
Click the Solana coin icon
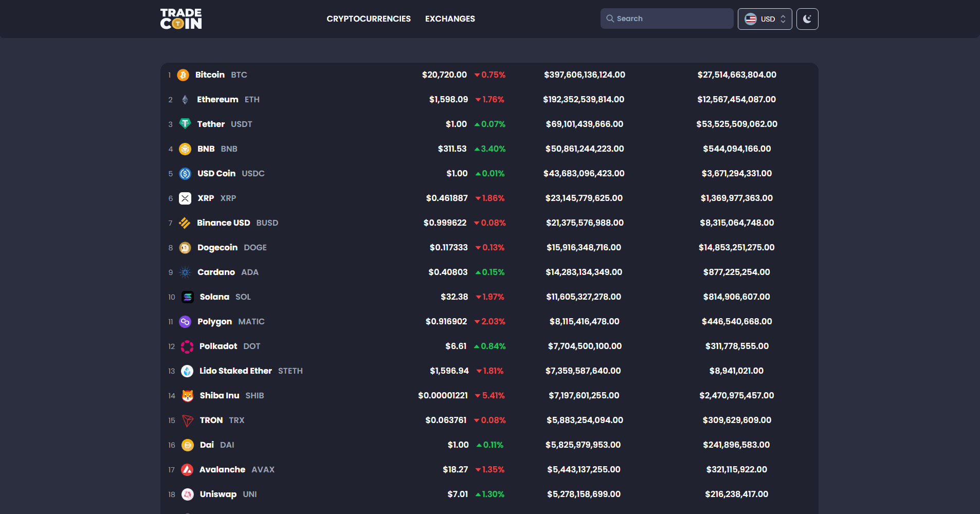click(188, 297)
